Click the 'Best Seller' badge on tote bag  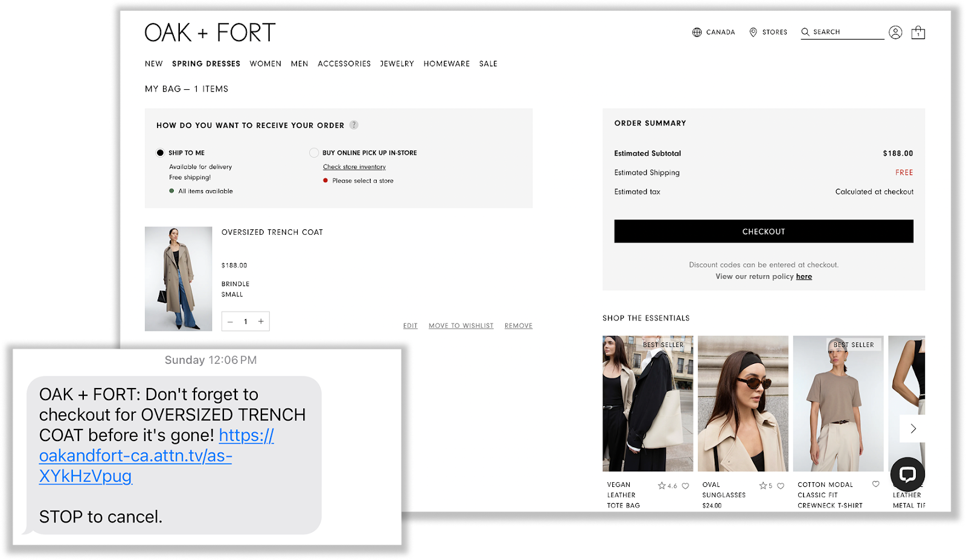click(x=664, y=345)
